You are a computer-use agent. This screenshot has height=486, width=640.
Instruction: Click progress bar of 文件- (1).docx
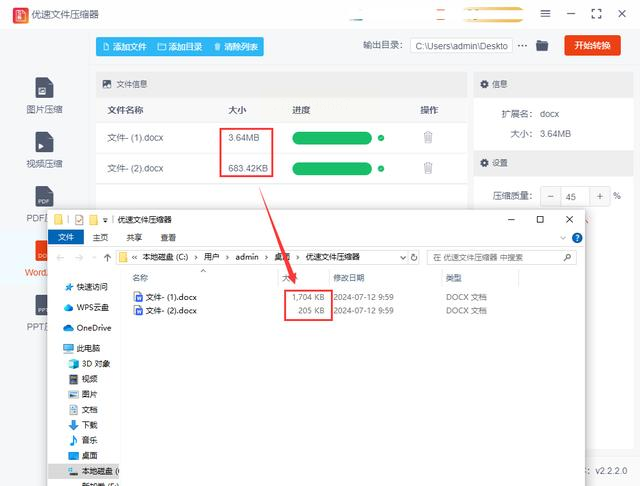pos(332,138)
